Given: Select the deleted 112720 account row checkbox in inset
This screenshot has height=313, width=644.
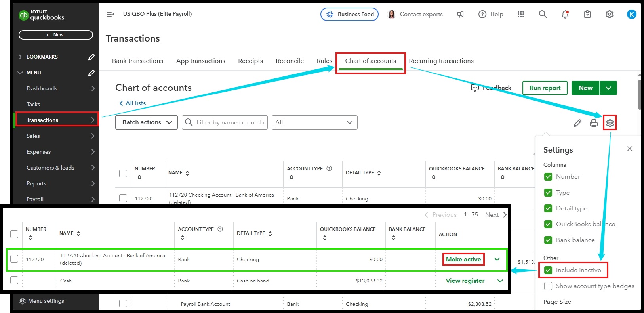Looking at the screenshot, I should (x=14, y=259).
